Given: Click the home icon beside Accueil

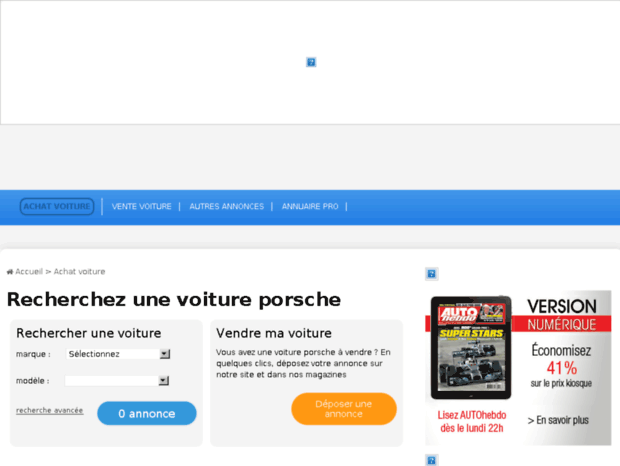Looking at the screenshot, I should click(x=10, y=272).
